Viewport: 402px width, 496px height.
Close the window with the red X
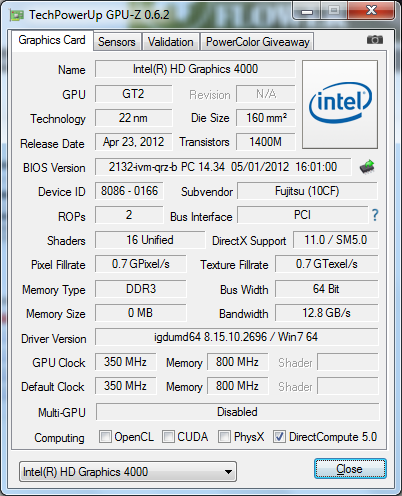coord(371,11)
